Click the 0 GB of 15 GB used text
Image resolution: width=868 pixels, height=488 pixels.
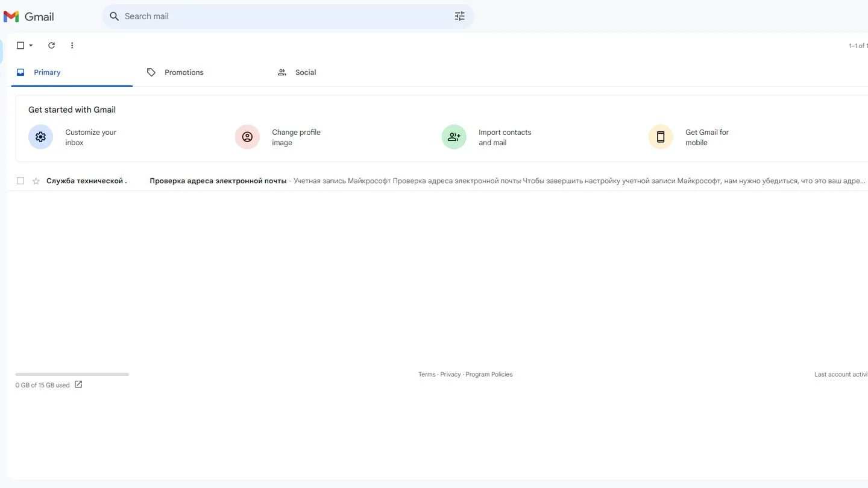click(42, 385)
